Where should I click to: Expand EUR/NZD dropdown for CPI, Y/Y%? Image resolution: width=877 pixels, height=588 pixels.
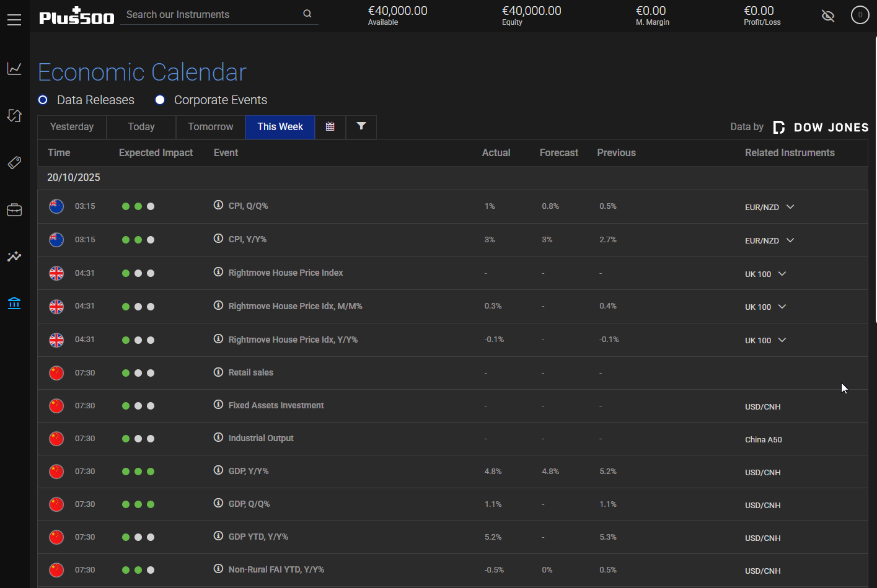790,240
